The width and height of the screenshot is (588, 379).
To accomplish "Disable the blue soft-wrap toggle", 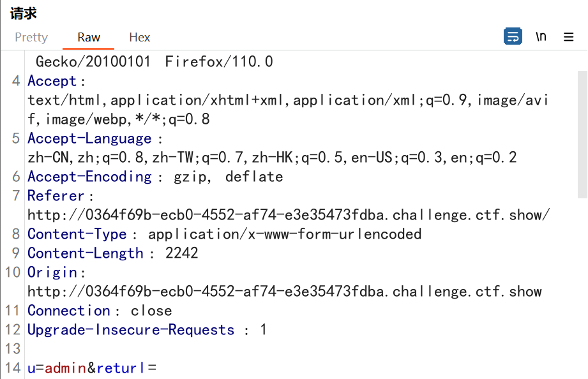I will pos(513,37).
